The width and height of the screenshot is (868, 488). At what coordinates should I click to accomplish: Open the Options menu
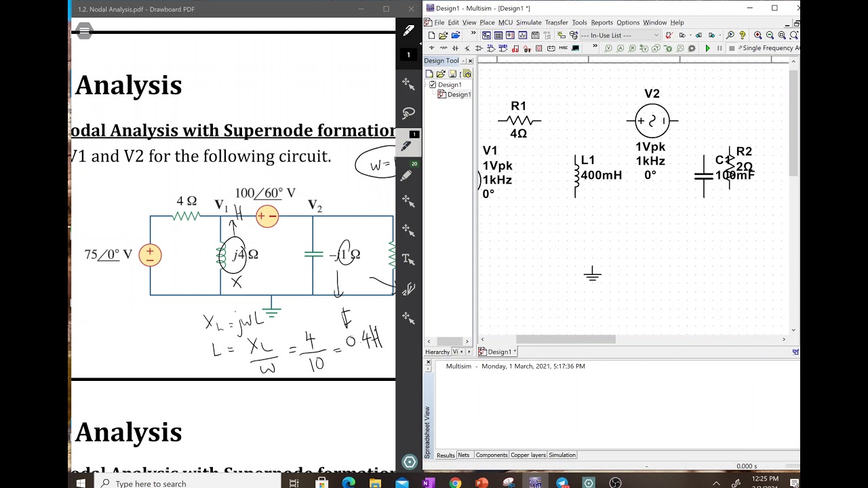point(627,22)
